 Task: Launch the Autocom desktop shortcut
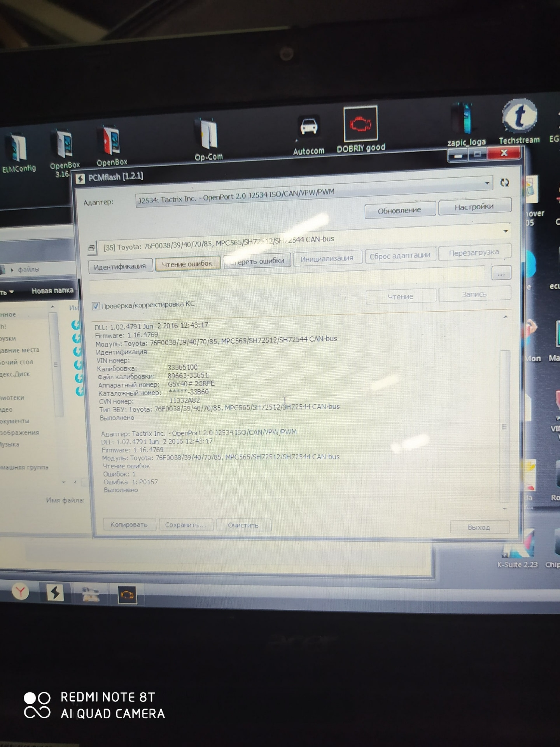[308, 135]
